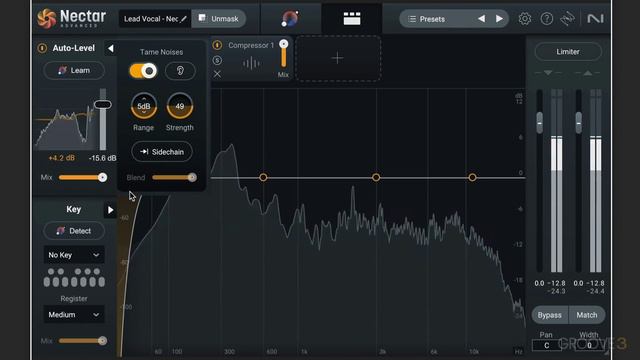This screenshot has width=640, height=360.
Task: Adjust the Range 5dB knob
Action: tap(144, 106)
